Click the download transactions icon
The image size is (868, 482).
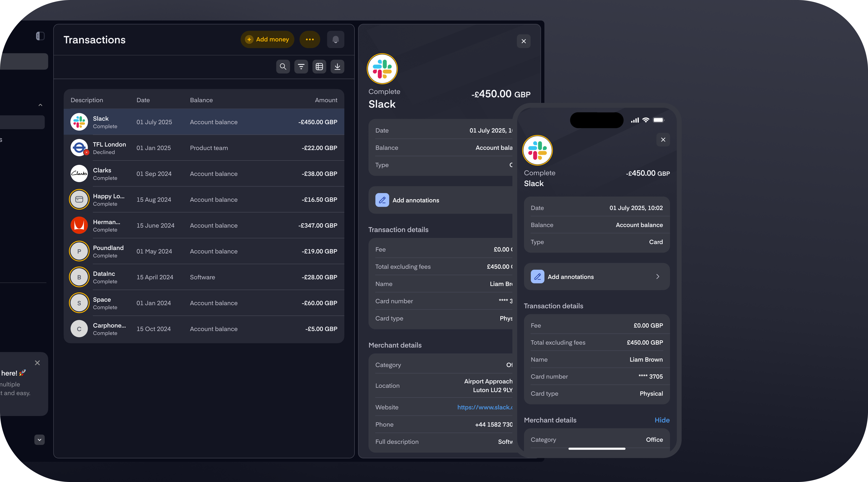tap(337, 67)
